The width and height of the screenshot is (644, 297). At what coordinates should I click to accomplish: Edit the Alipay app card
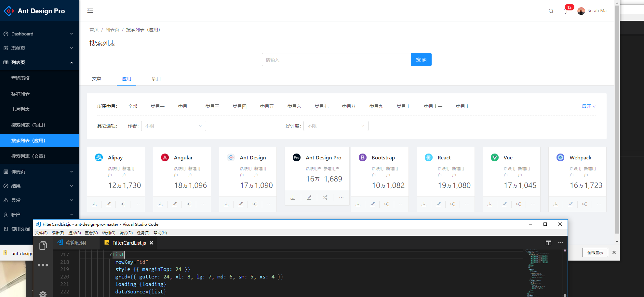pos(109,204)
